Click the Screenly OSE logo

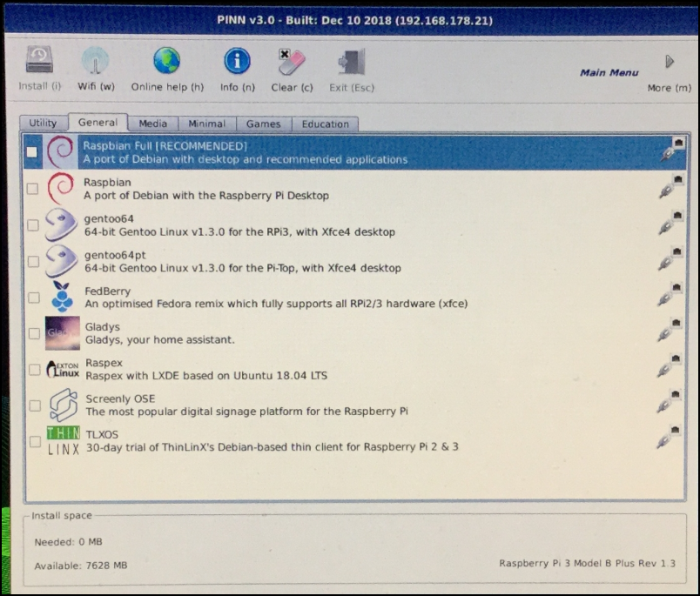tap(64, 405)
